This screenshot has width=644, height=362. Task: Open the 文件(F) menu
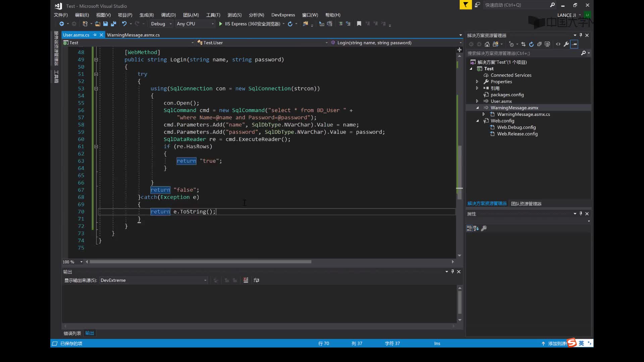[61, 15]
